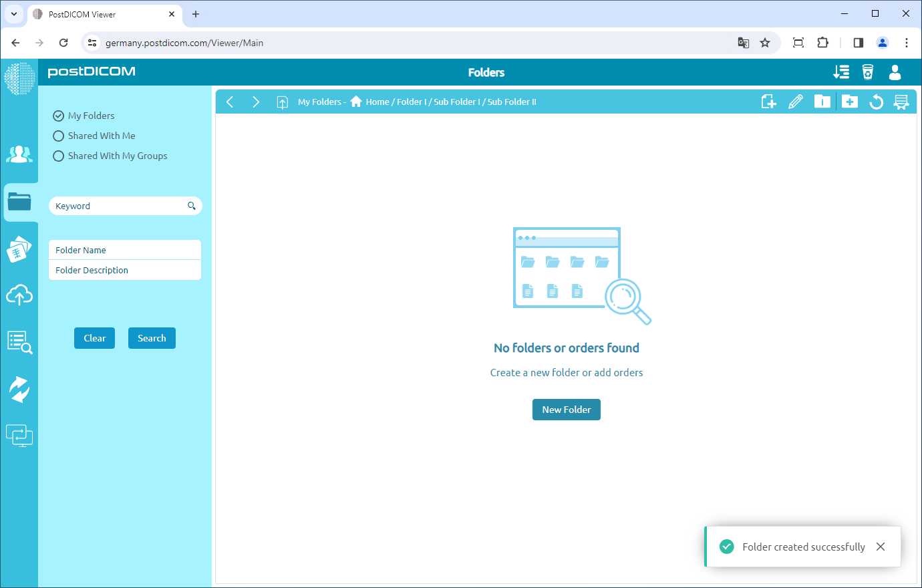922x588 pixels.
Task: Click the sort icon in top bar
Action: (841, 71)
